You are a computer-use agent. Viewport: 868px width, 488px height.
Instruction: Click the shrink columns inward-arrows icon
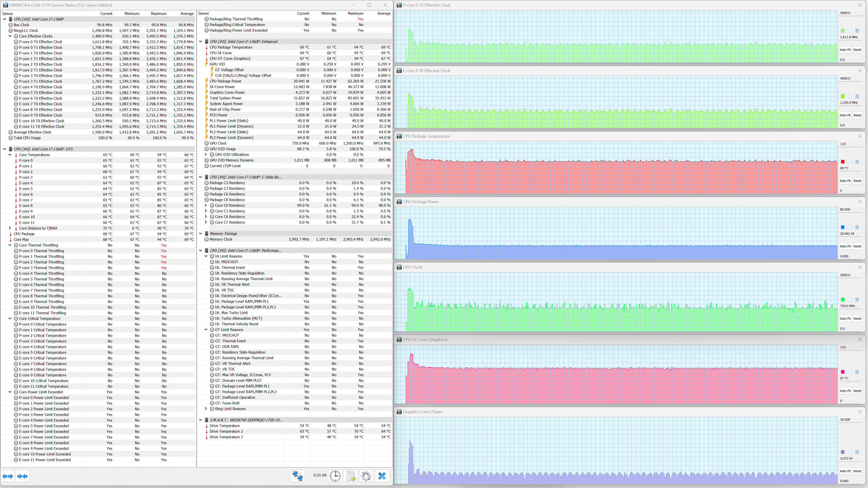[23, 476]
